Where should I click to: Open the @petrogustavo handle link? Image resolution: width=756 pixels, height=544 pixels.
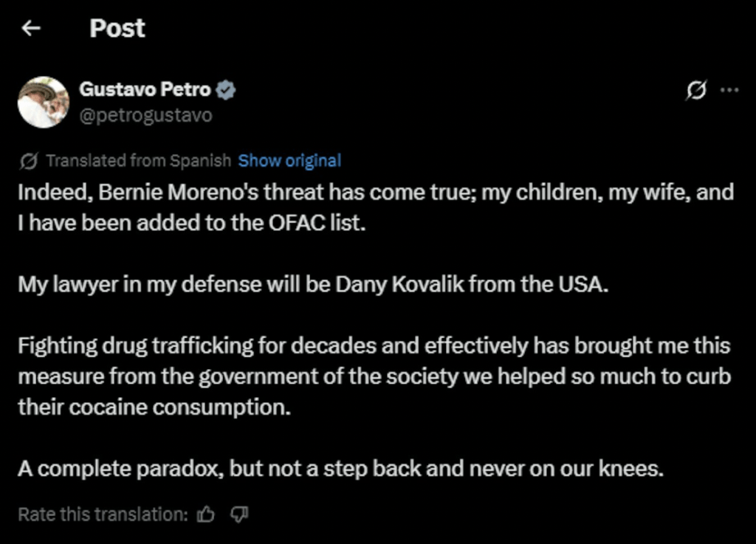pos(145,116)
